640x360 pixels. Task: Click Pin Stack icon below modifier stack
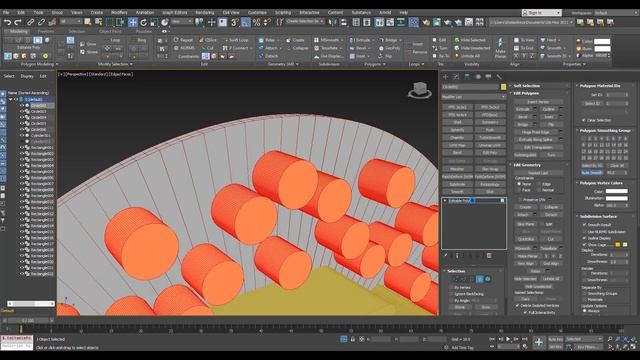click(x=446, y=256)
